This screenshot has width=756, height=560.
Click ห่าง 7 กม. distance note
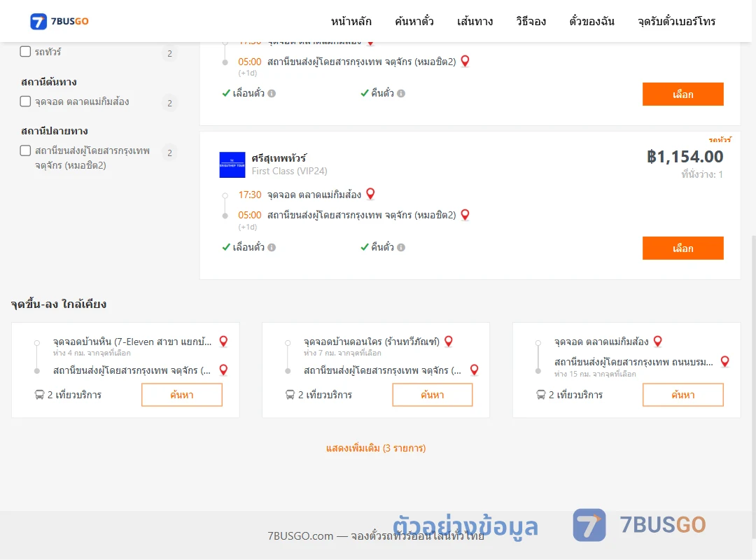pyautogui.click(x=342, y=353)
